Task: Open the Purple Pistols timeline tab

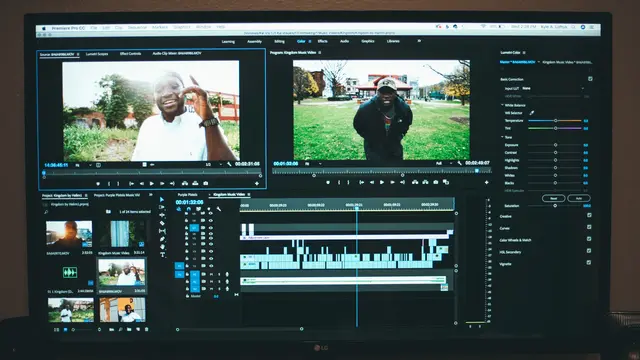Action: coord(187,195)
